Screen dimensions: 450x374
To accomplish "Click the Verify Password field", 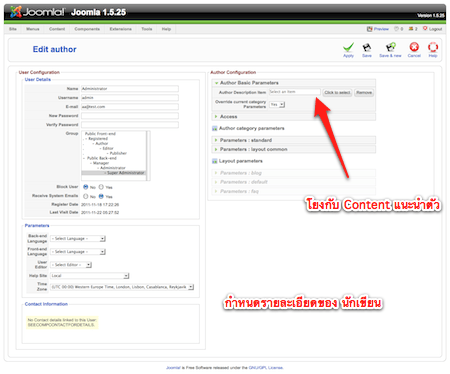I will point(130,125).
